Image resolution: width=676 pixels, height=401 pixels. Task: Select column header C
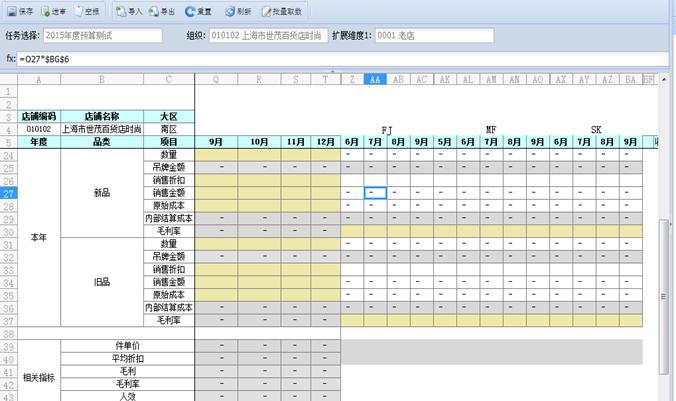pos(169,79)
